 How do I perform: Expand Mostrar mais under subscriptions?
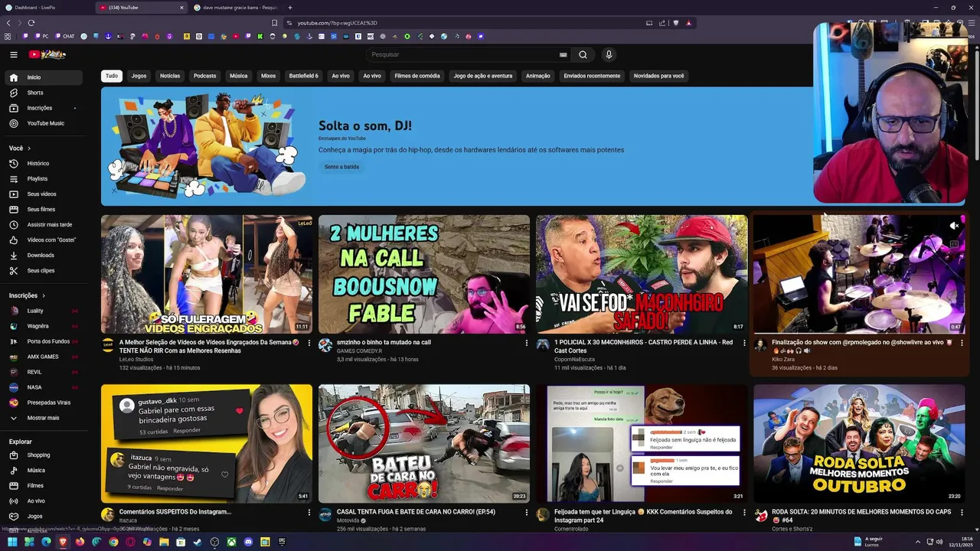click(x=44, y=418)
